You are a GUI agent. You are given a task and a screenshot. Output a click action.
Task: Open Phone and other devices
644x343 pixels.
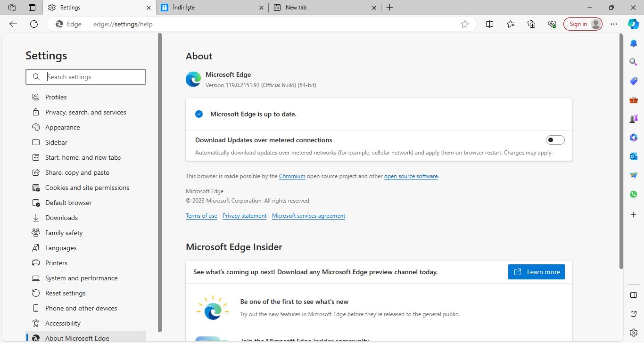click(86, 308)
